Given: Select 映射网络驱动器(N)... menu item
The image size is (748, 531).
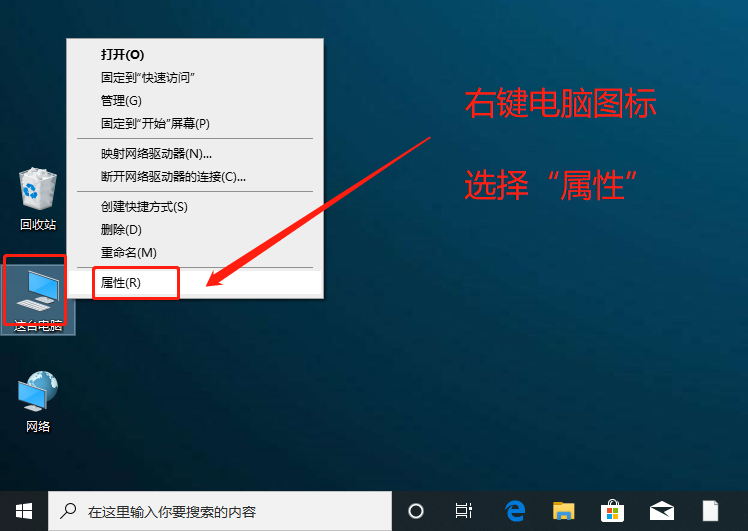Looking at the screenshot, I should pyautogui.click(x=156, y=153).
